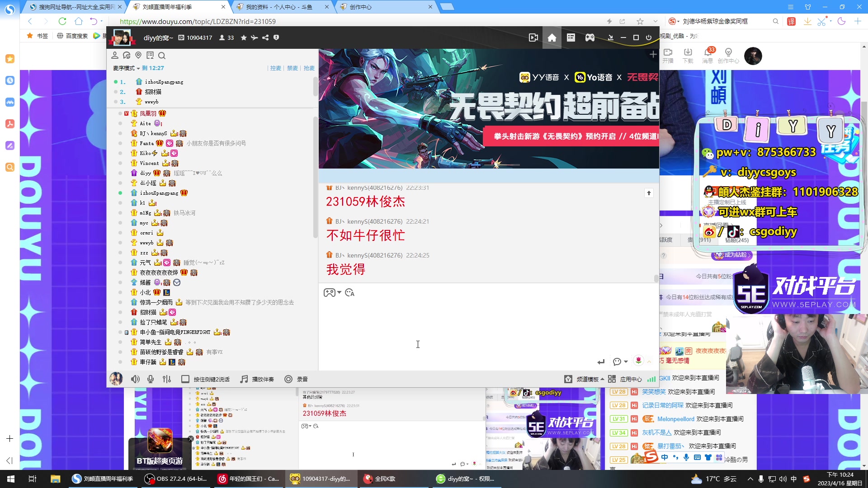Open the undo history dropdown in browser toolbar
Screen dimensions: 868x488
[101, 21]
